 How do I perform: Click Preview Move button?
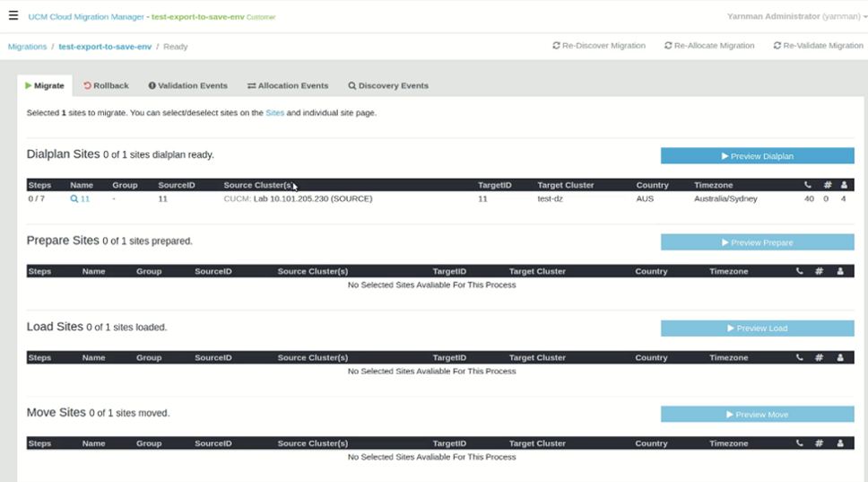758,415
